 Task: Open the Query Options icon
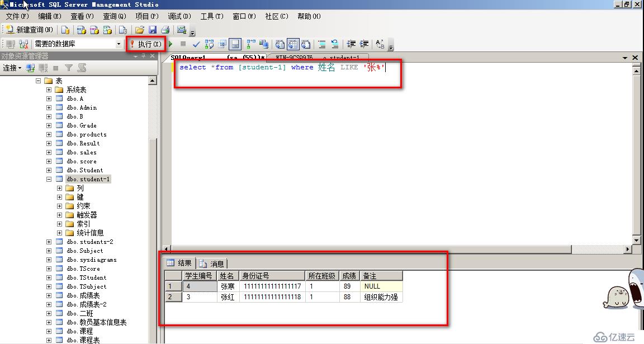tap(222, 44)
